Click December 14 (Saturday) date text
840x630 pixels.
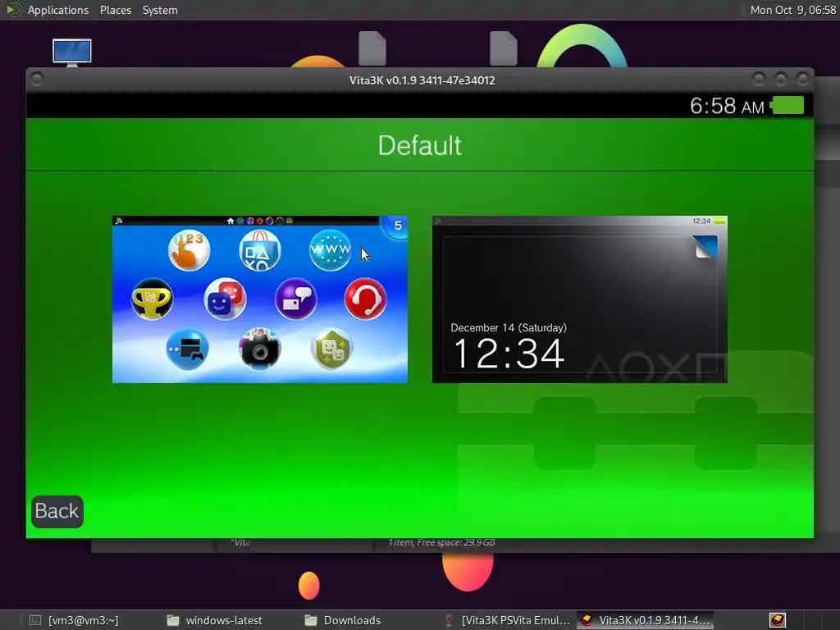[x=509, y=328]
